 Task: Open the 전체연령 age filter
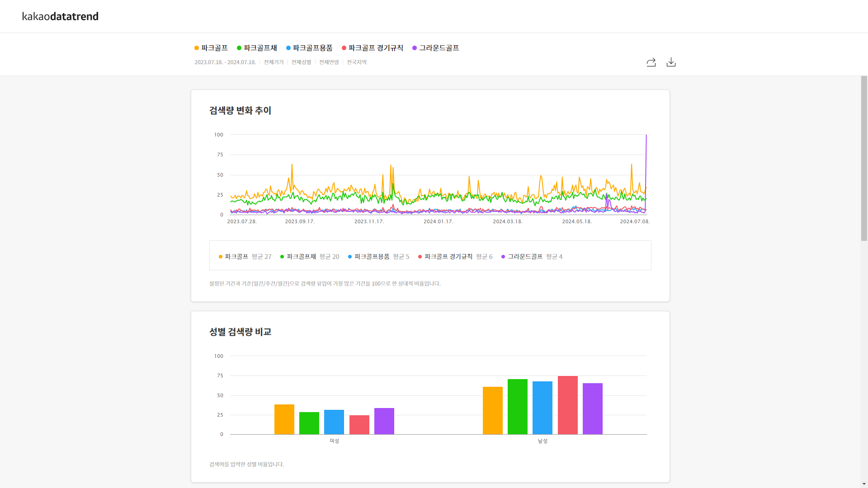point(329,62)
